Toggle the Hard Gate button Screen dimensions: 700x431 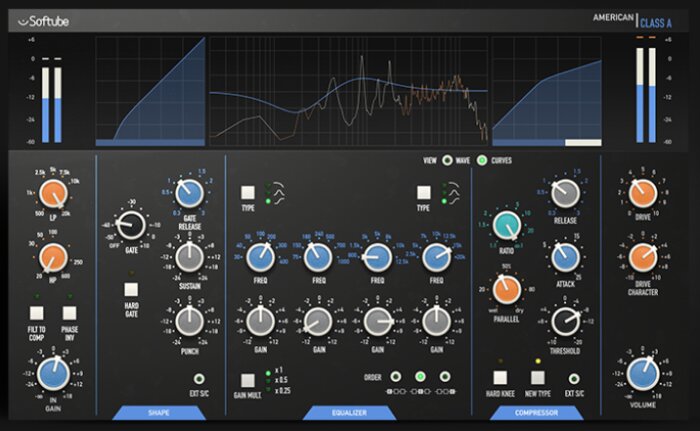[x=131, y=289]
